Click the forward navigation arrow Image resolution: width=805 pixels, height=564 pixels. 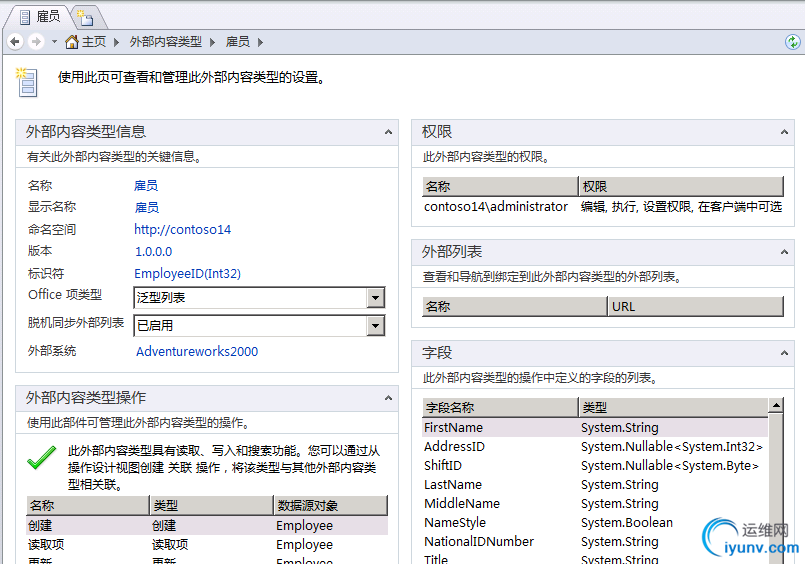coord(36,42)
